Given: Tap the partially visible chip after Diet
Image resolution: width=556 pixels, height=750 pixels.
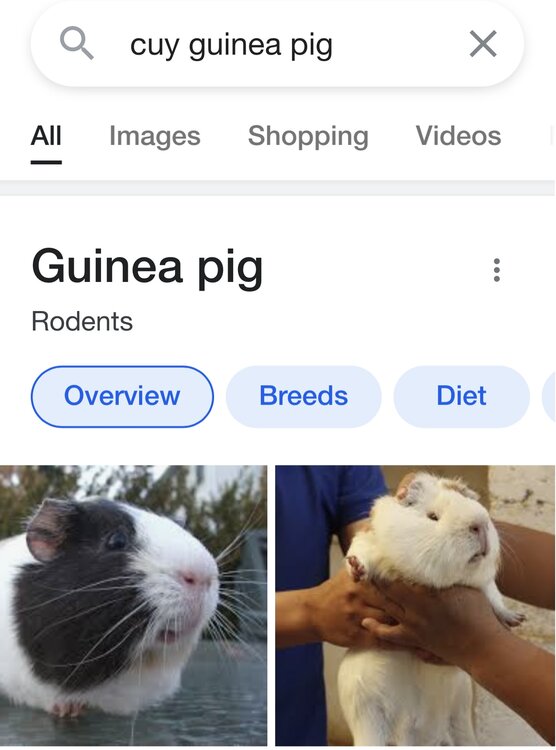Looking at the screenshot, I should point(549,397).
